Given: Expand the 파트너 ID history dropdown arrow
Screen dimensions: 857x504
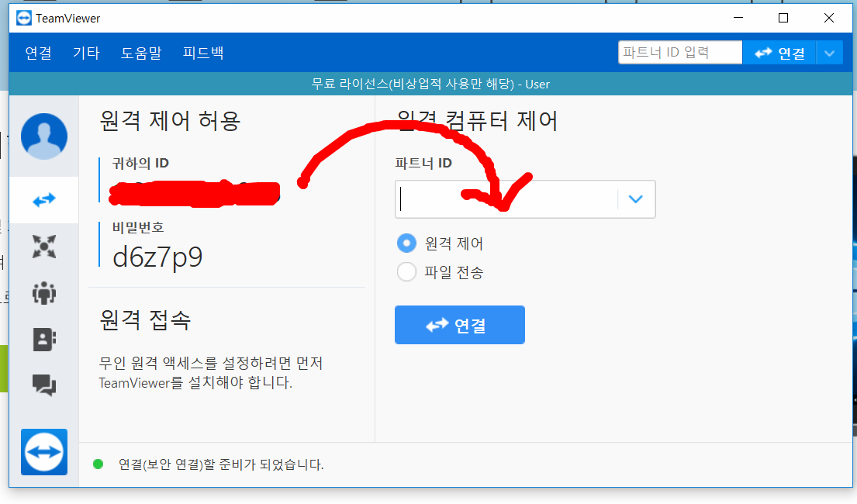Looking at the screenshot, I should [636, 199].
